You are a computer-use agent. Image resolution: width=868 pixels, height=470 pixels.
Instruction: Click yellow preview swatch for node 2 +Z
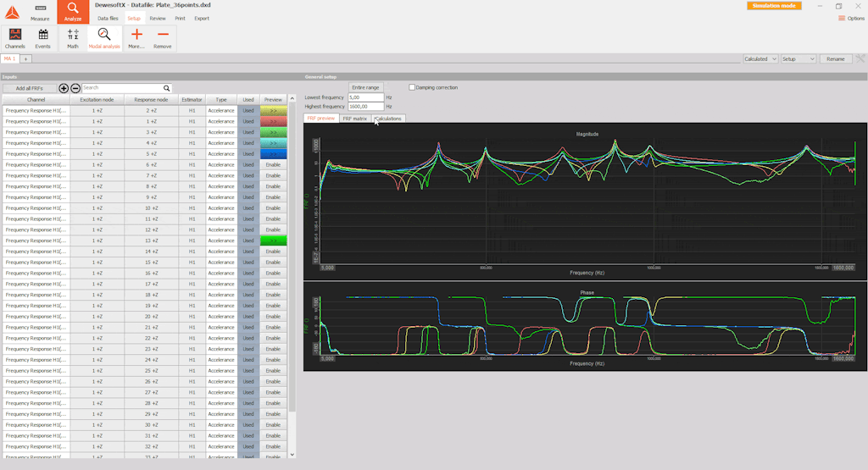pos(274,111)
